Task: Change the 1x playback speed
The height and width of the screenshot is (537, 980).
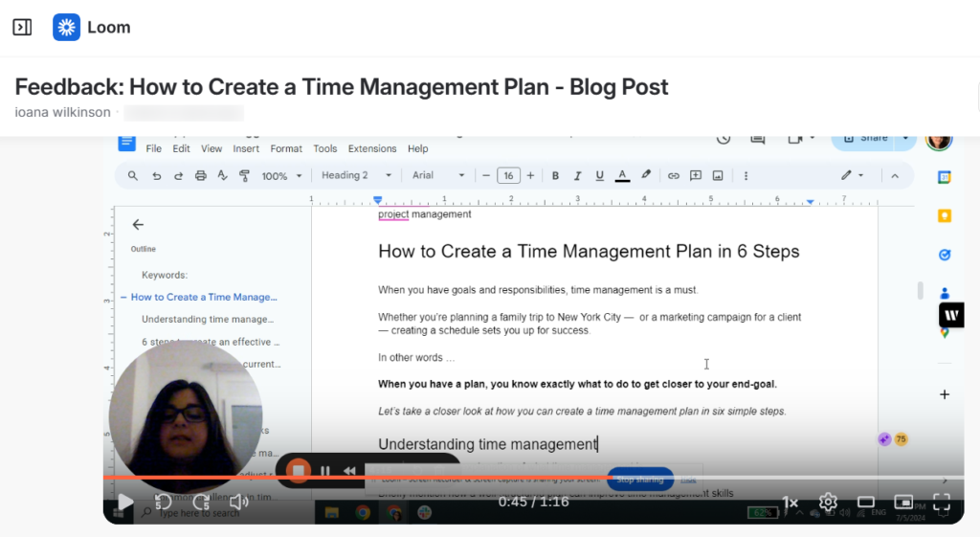Action: (790, 502)
